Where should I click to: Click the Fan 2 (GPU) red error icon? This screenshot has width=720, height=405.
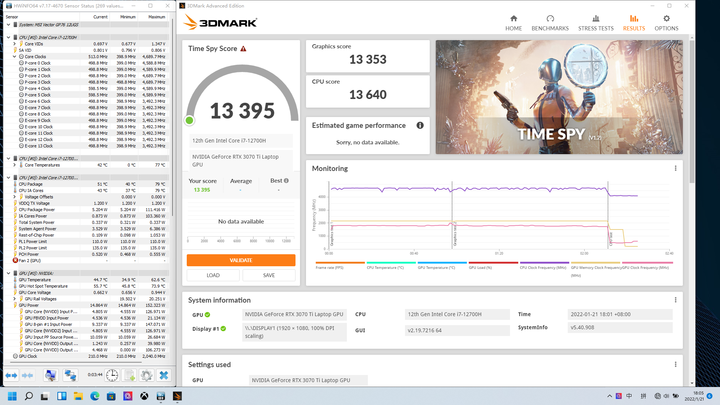15,260
